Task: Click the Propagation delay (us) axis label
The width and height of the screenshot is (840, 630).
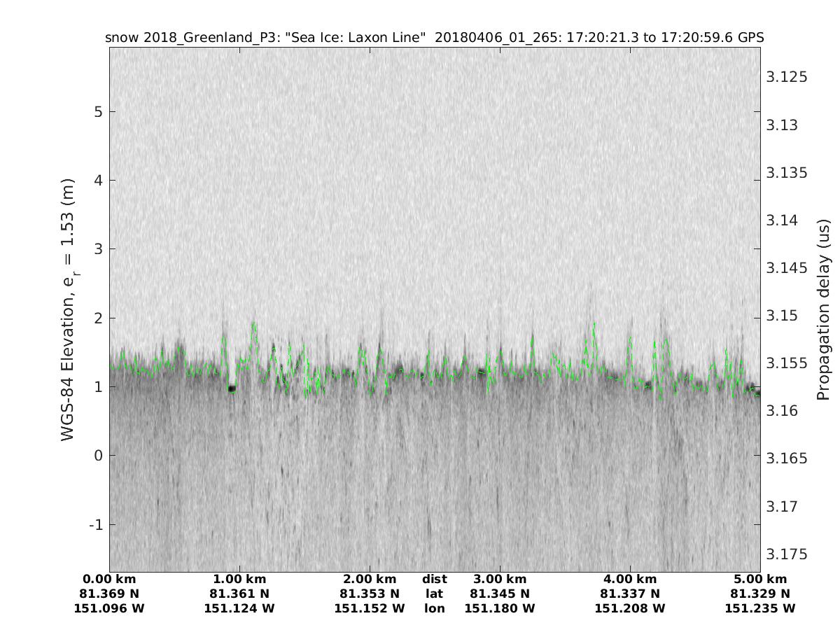Action: [823, 309]
